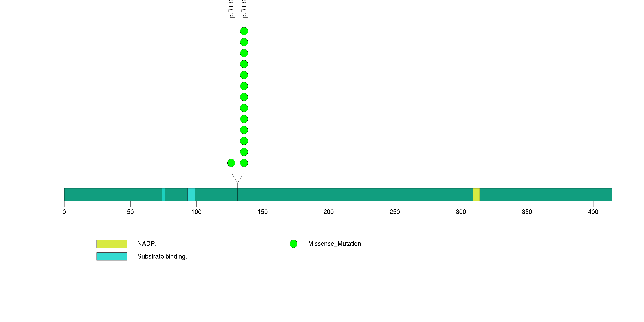Click the topmost green circle in the stack

244,31
